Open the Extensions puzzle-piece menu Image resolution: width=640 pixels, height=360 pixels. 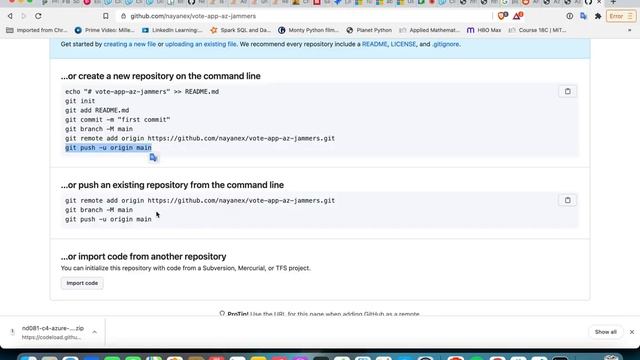pos(598,16)
